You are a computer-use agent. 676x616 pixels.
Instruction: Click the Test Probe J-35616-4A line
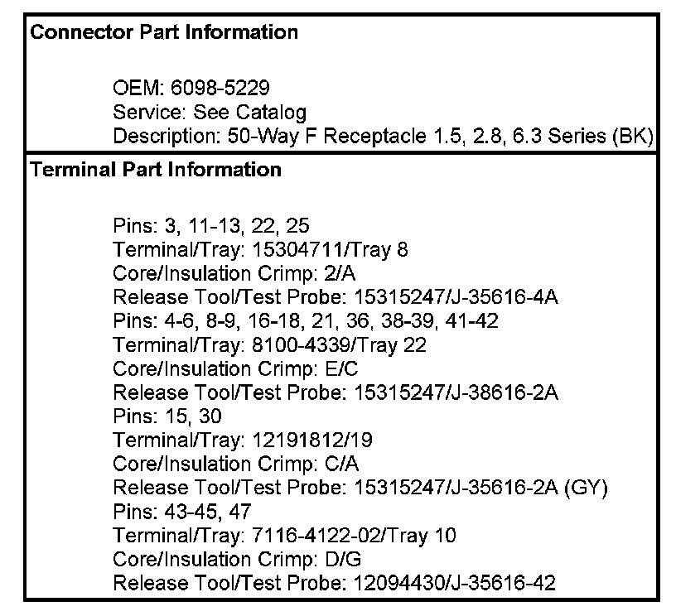tap(336, 296)
